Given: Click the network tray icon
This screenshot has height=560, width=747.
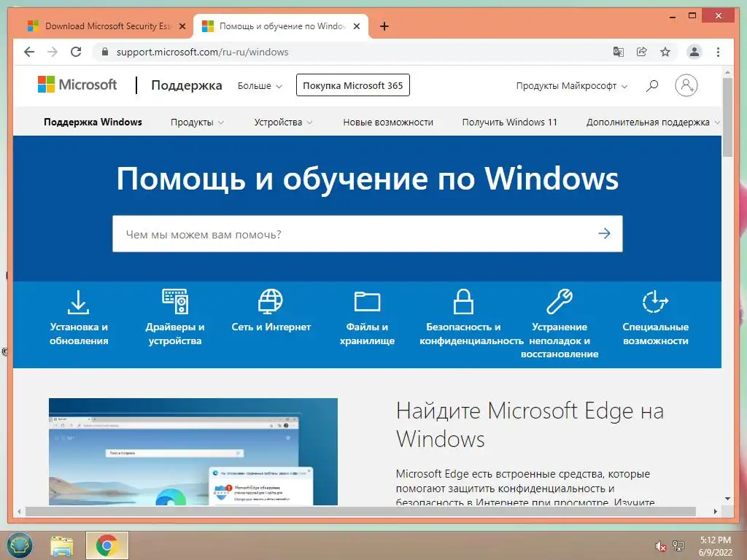Looking at the screenshot, I should pyautogui.click(x=678, y=545).
